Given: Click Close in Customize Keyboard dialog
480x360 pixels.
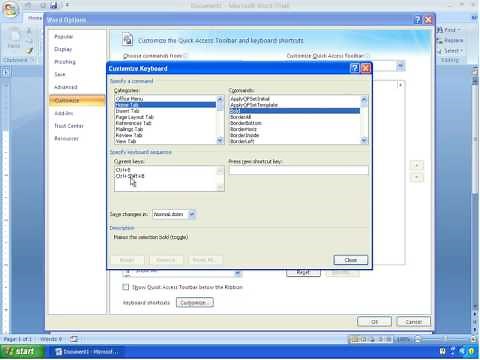Looking at the screenshot, I should [x=351, y=260].
